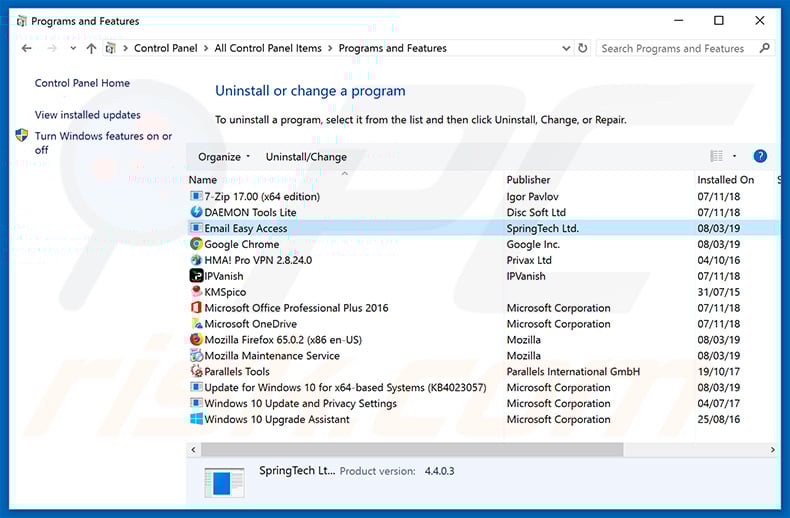
Task: Click the Microsoft OneDrive icon
Action: coord(196,323)
